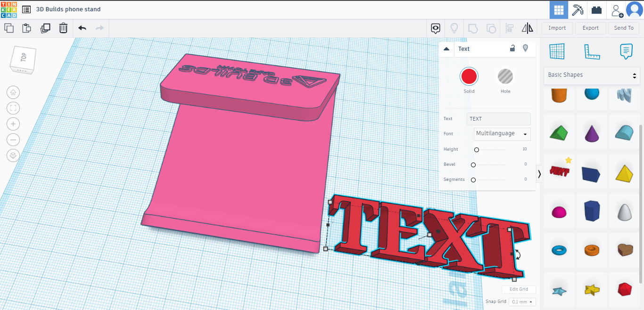Toggle the shape visibility lightbulb
This screenshot has height=310, width=644.
pos(525,49)
